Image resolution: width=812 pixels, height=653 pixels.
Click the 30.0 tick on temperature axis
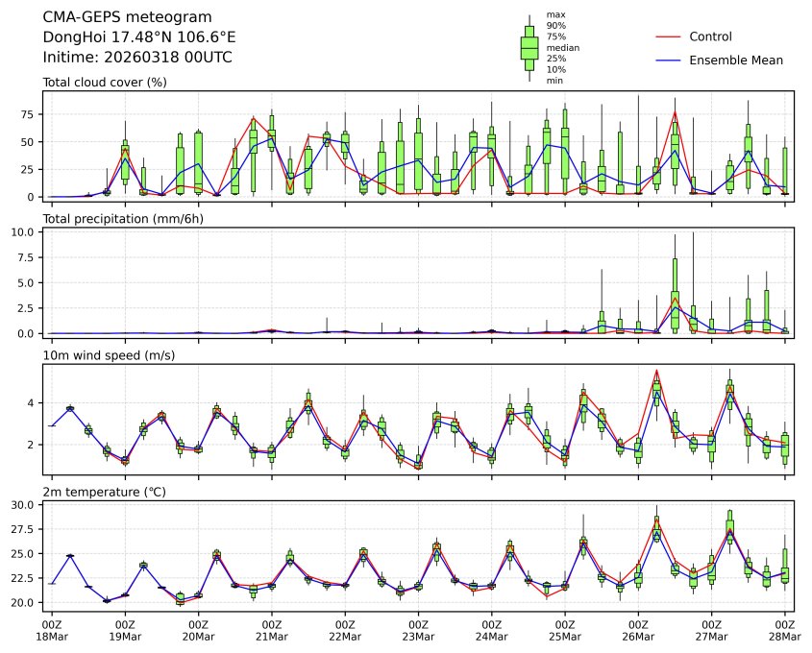pos(25,504)
